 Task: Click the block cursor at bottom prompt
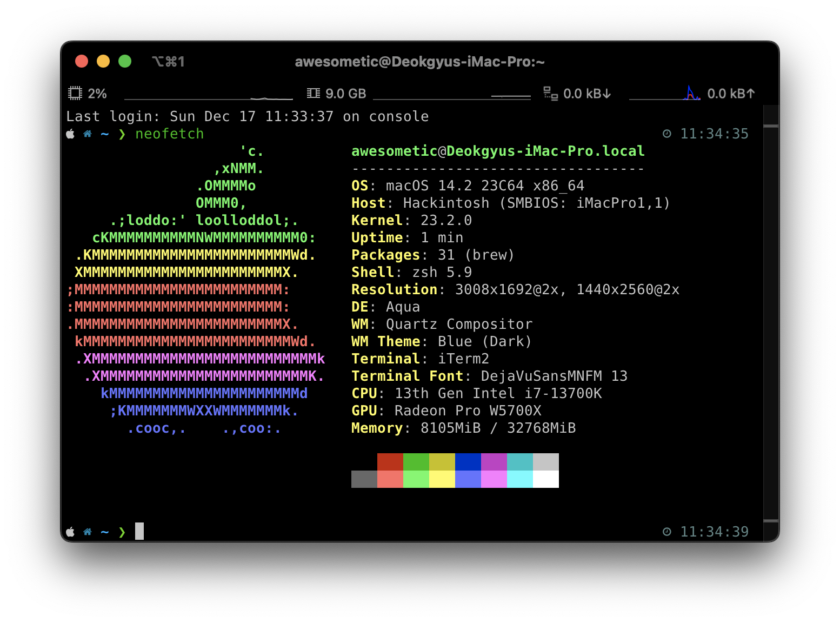pyautogui.click(x=139, y=531)
